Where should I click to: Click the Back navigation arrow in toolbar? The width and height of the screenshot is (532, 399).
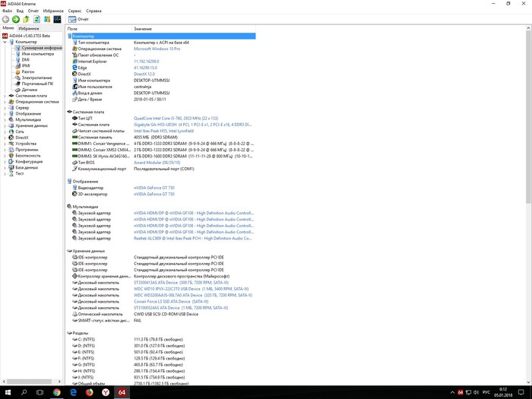(6, 19)
